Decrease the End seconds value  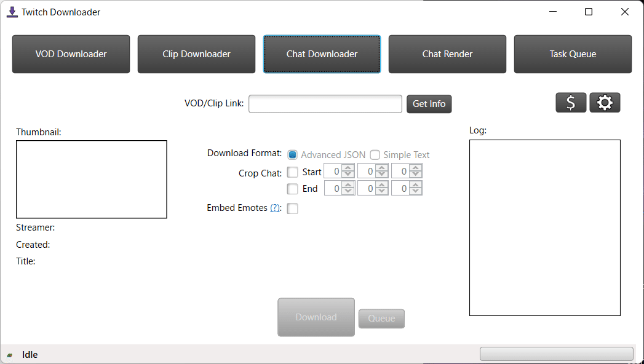pyautogui.click(x=416, y=192)
